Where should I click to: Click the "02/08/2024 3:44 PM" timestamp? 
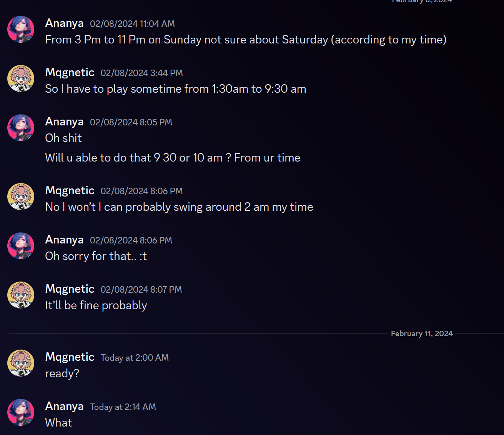(x=141, y=73)
